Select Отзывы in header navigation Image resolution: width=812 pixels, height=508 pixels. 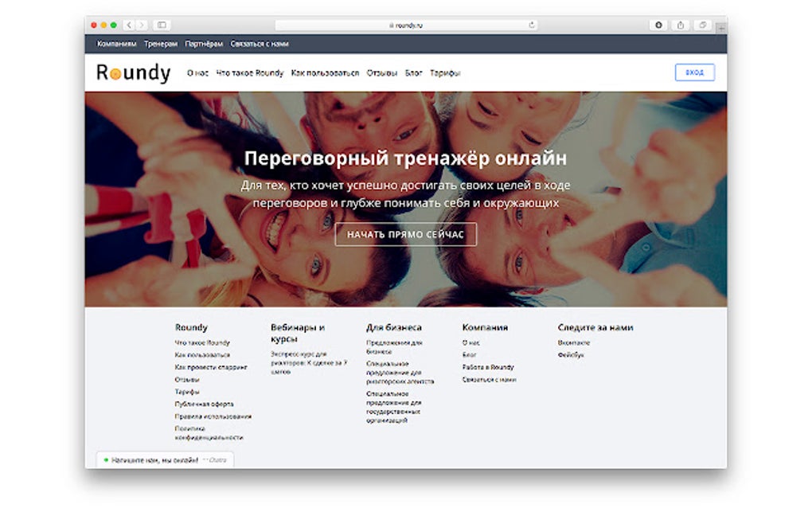pos(381,73)
